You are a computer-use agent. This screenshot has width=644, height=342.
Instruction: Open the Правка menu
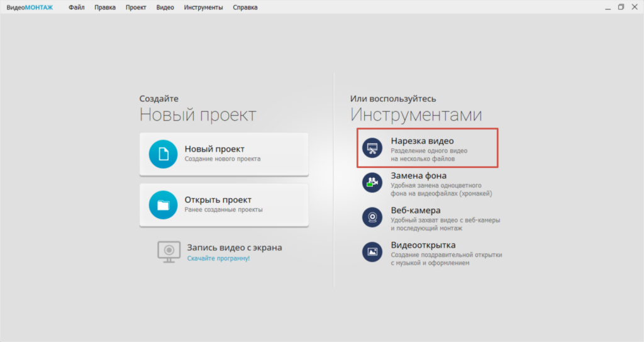(105, 8)
